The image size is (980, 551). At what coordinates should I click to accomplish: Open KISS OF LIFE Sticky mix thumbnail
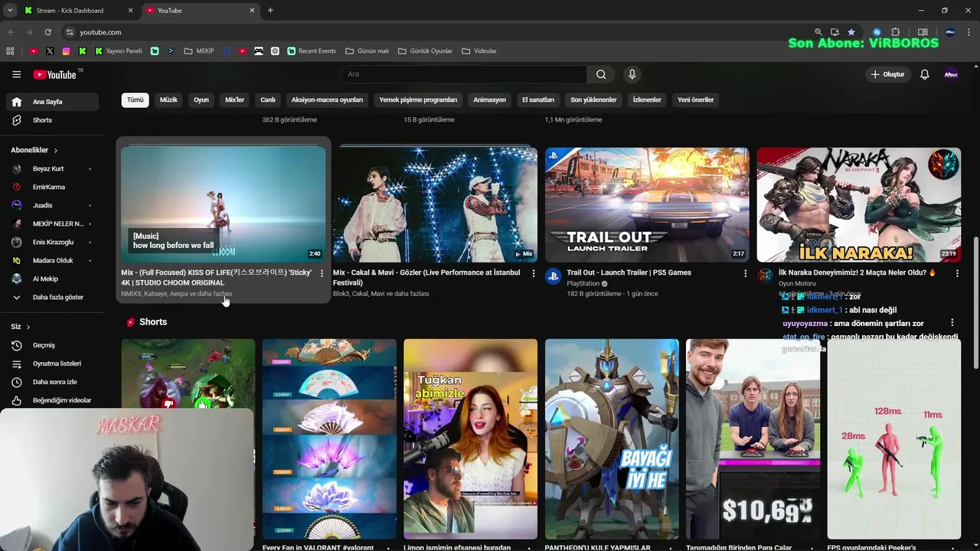pos(223,204)
